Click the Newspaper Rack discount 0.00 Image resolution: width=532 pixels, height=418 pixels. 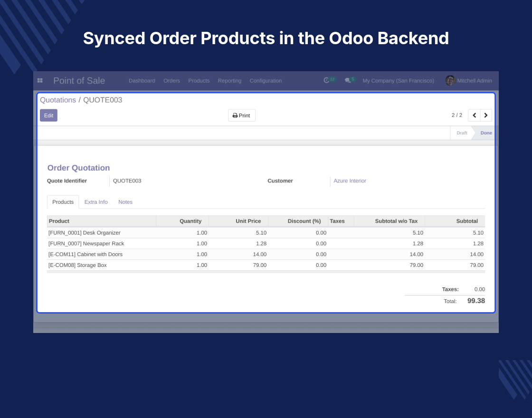(x=321, y=244)
